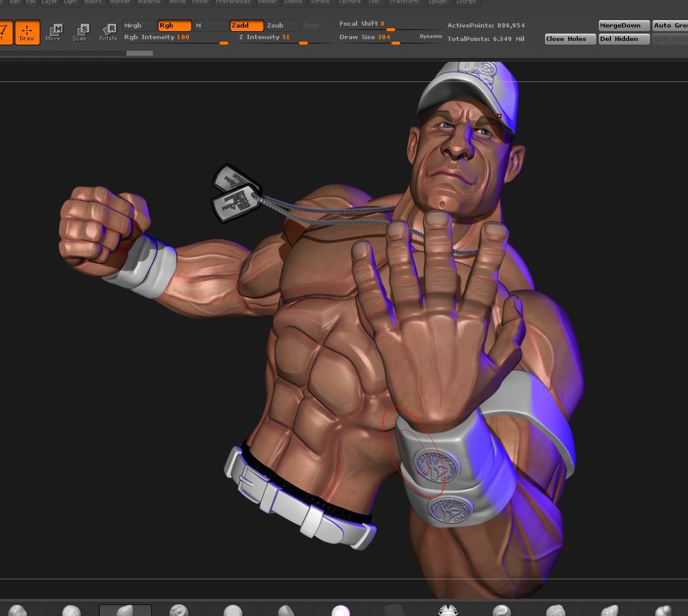The width and height of the screenshot is (688, 616).
Task: Click the ActivePoints: 886,954 readout
Action: tap(486, 26)
